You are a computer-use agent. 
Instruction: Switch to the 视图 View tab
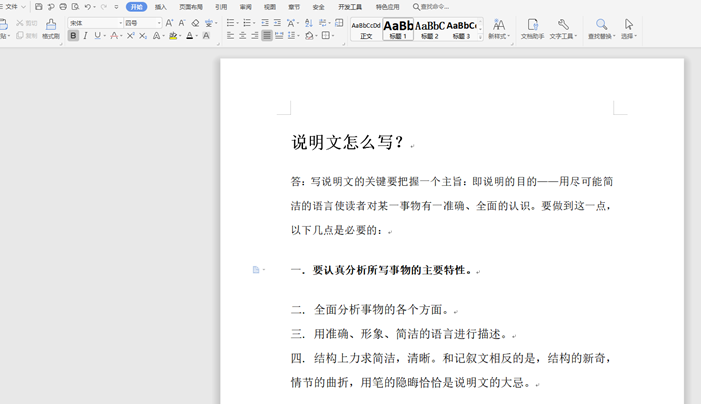tap(270, 7)
